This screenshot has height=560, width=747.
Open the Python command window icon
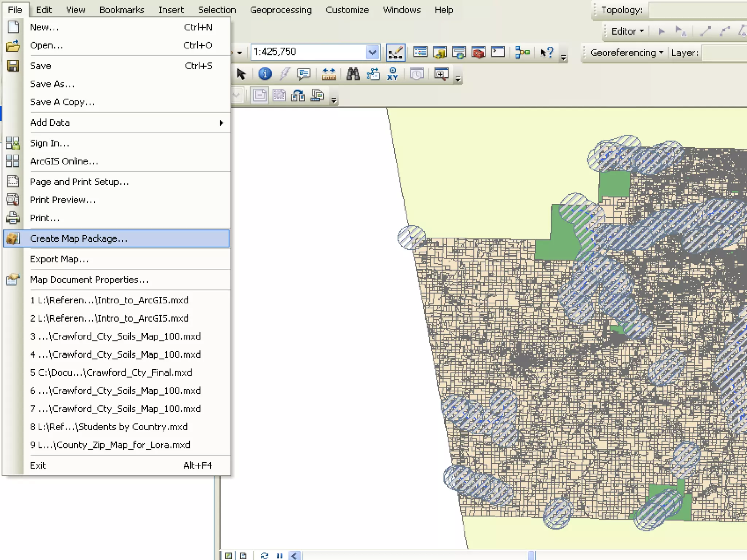point(498,52)
